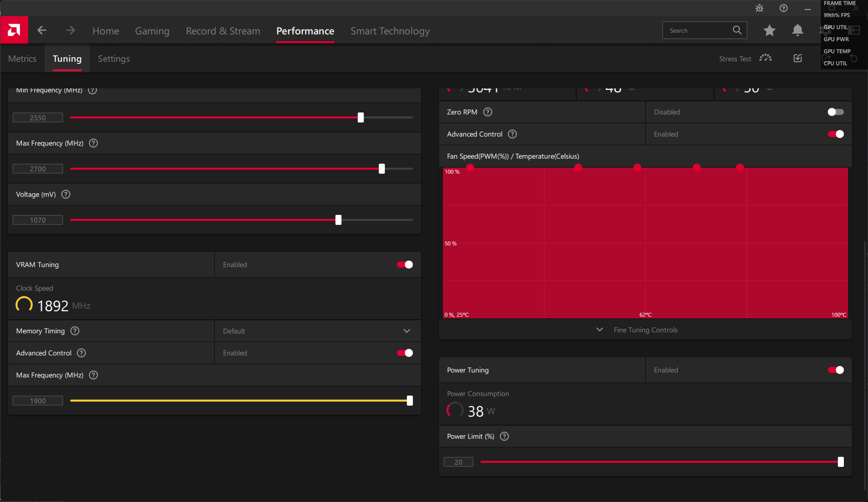Screen dimensions: 868x502
Task: Click the Voltage (mV) slider handle
Action: 339,220
